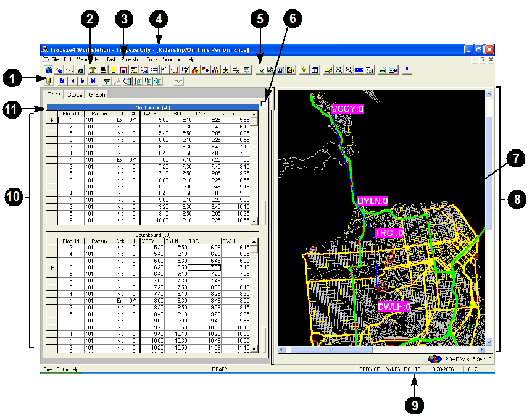The image size is (532, 420).
Task: Click the red exclamation icon on the toolbar
Action: (x=407, y=69)
